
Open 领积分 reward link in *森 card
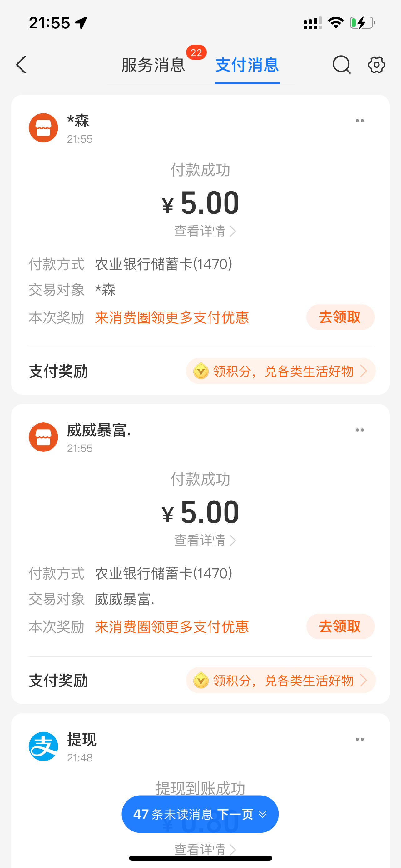tap(281, 371)
